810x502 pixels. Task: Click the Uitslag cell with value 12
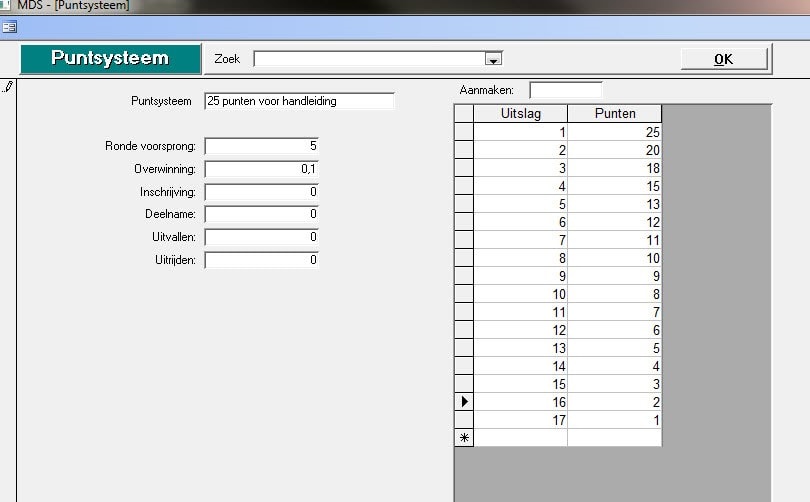(521, 330)
